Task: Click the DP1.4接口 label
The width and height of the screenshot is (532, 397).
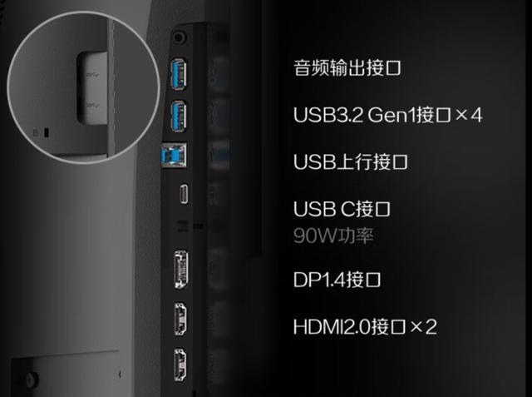Action: point(337,280)
